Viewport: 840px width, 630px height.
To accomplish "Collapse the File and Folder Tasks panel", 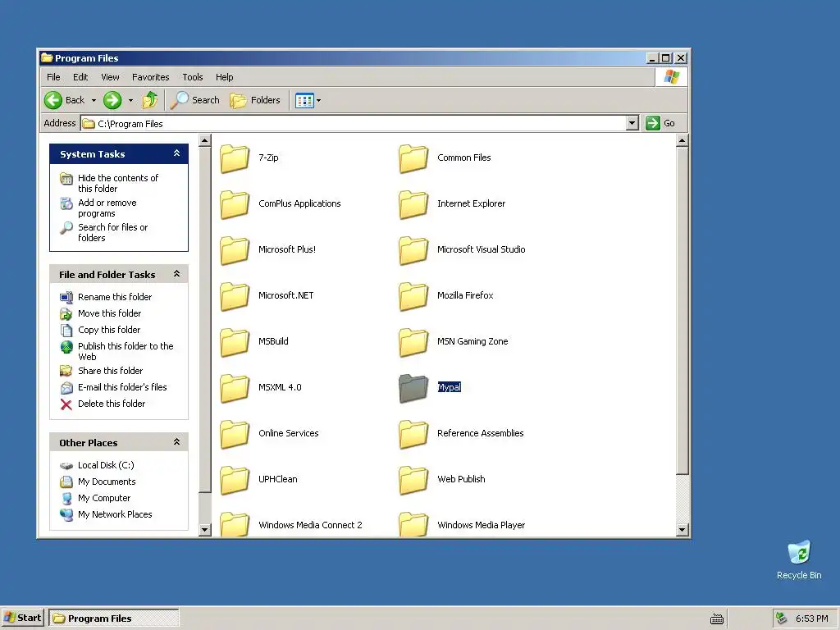I will (177, 274).
